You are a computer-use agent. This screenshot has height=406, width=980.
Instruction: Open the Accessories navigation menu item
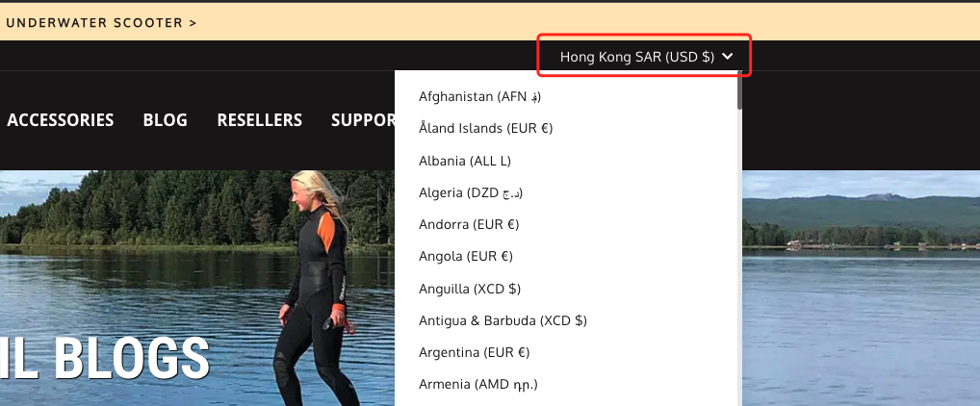(60, 120)
